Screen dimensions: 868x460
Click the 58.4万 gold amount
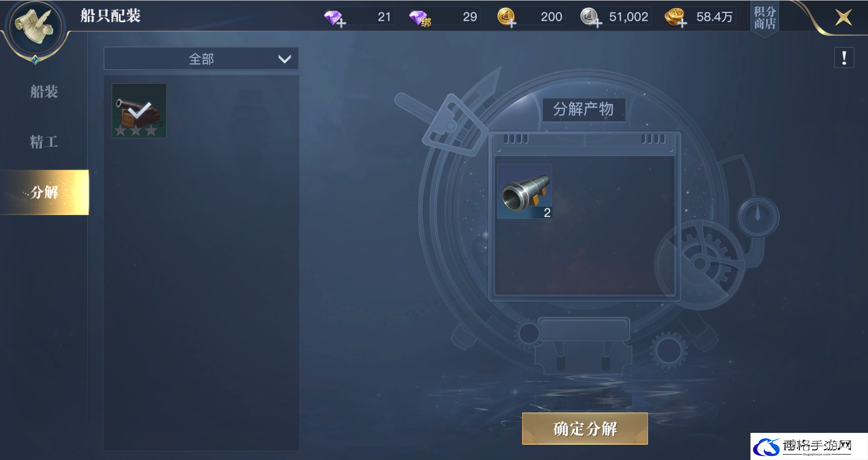[x=714, y=17]
